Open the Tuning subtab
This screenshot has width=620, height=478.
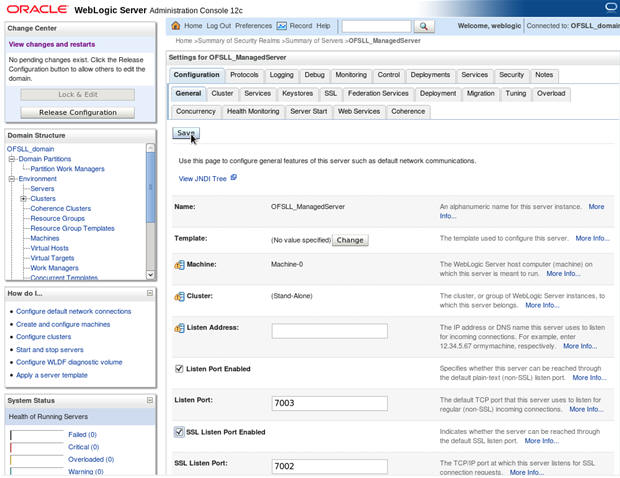tap(516, 93)
